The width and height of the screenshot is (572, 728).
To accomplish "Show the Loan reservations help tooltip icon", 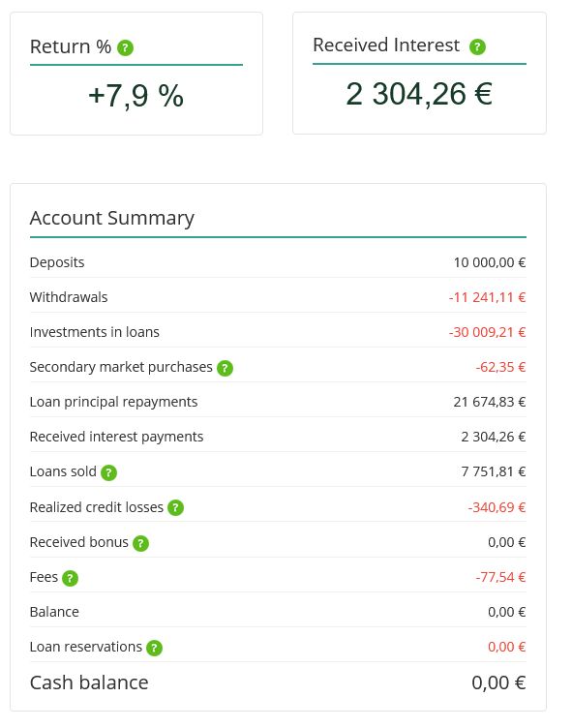I will (155, 648).
